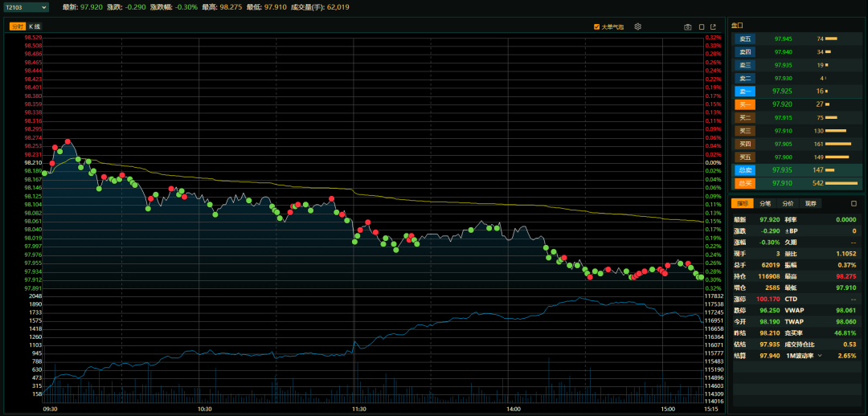Click the 卖一 ask level badge
The height and width of the screenshot is (416, 868).
745,92
